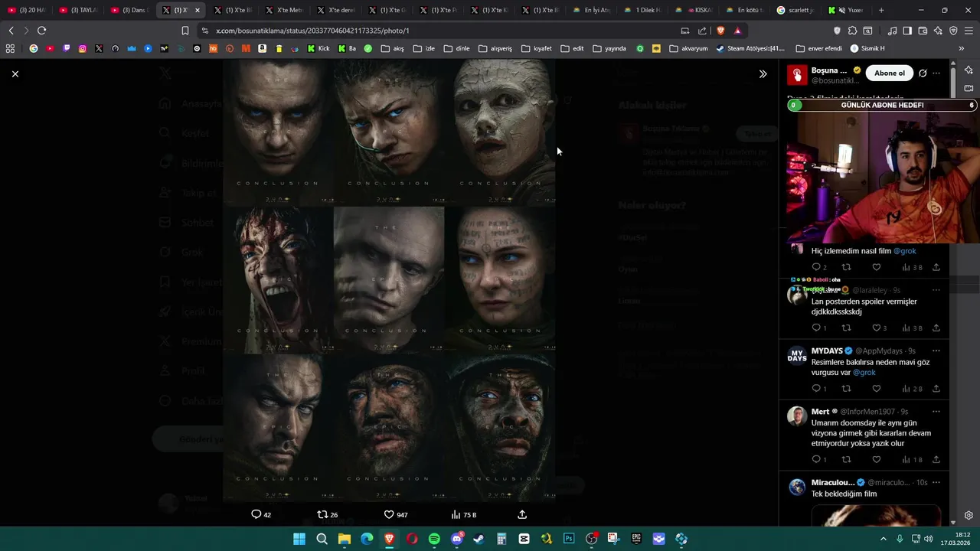Open the Mert @InforMen1907 profile name
Image resolution: width=980 pixels, height=551 pixels.
821,412
